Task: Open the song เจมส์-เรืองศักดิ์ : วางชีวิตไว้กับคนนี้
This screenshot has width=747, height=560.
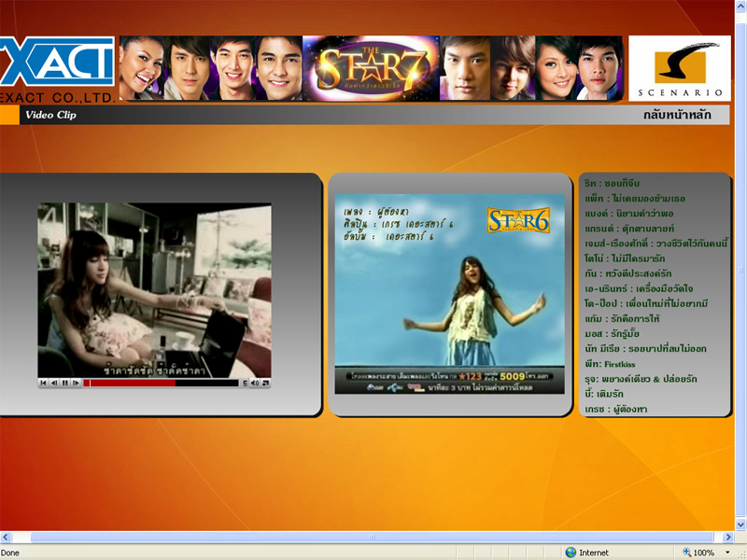Action: tap(656, 244)
